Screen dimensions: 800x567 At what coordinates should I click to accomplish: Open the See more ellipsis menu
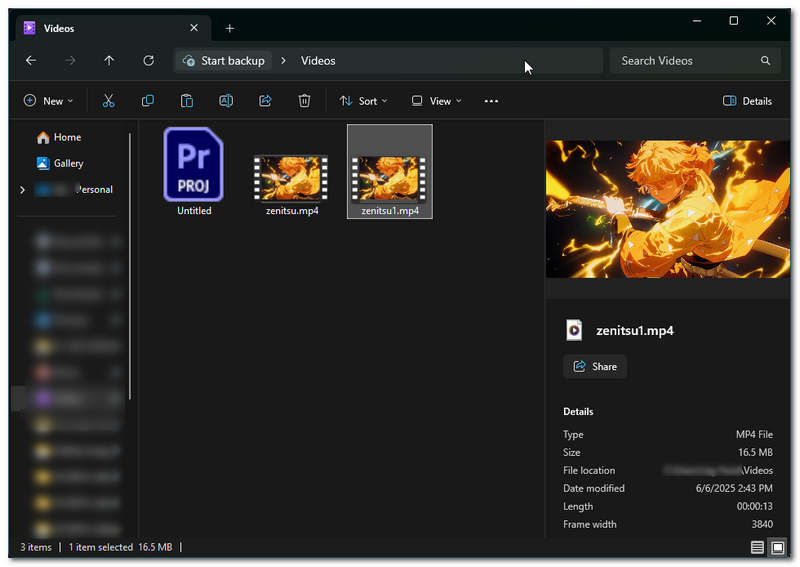[x=491, y=101]
